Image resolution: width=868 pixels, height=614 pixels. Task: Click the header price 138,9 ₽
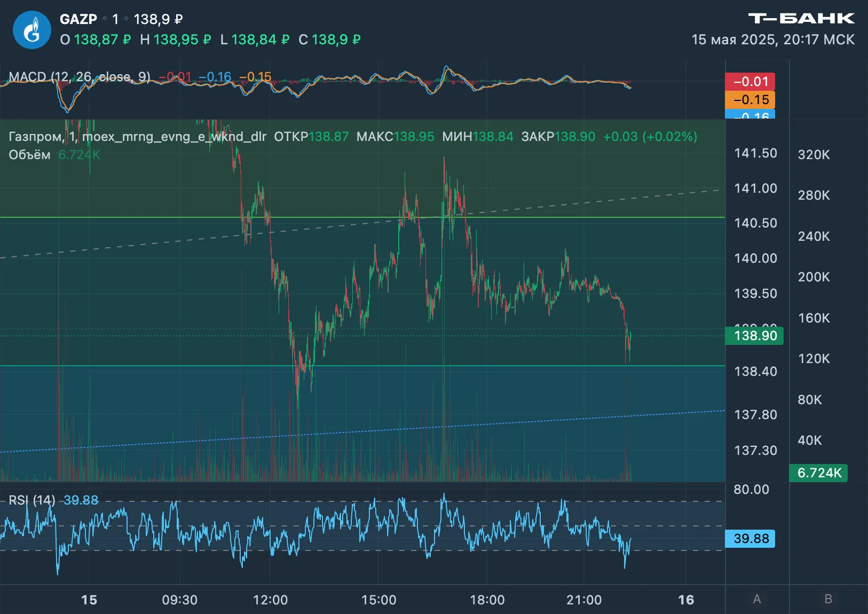tap(158, 19)
